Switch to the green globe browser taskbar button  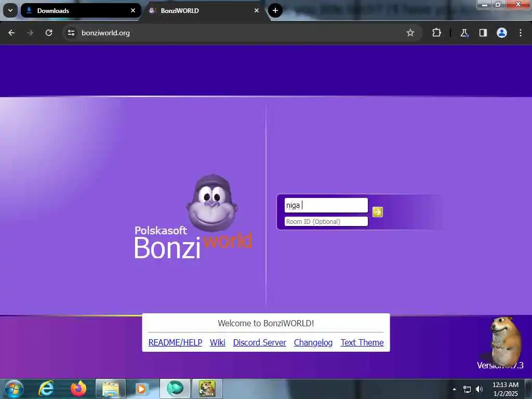click(175, 389)
